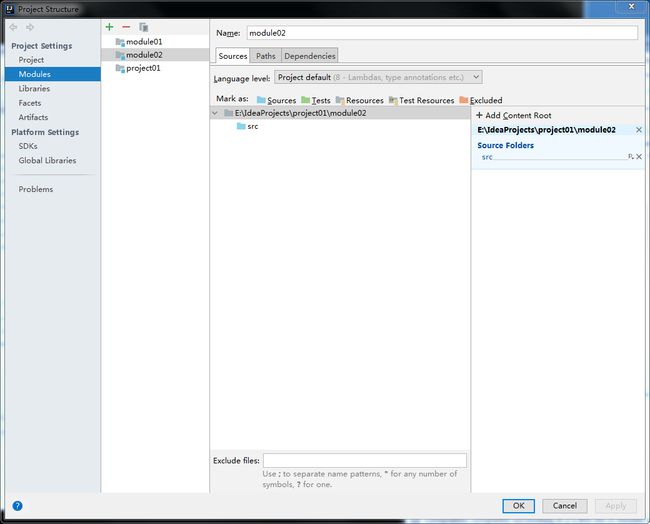
Task: Open Modules under Project Settings
Action: point(53,74)
